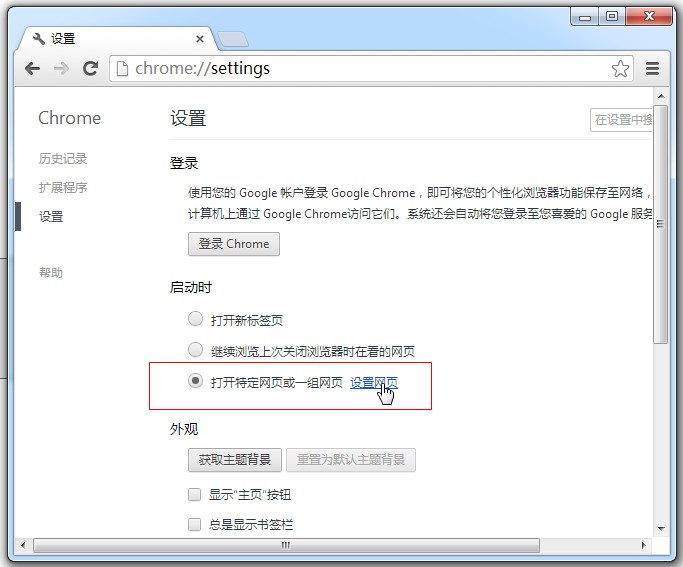Click the vertical scrollbar down arrow
This screenshot has width=683, height=567.
(x=661, y=529)
